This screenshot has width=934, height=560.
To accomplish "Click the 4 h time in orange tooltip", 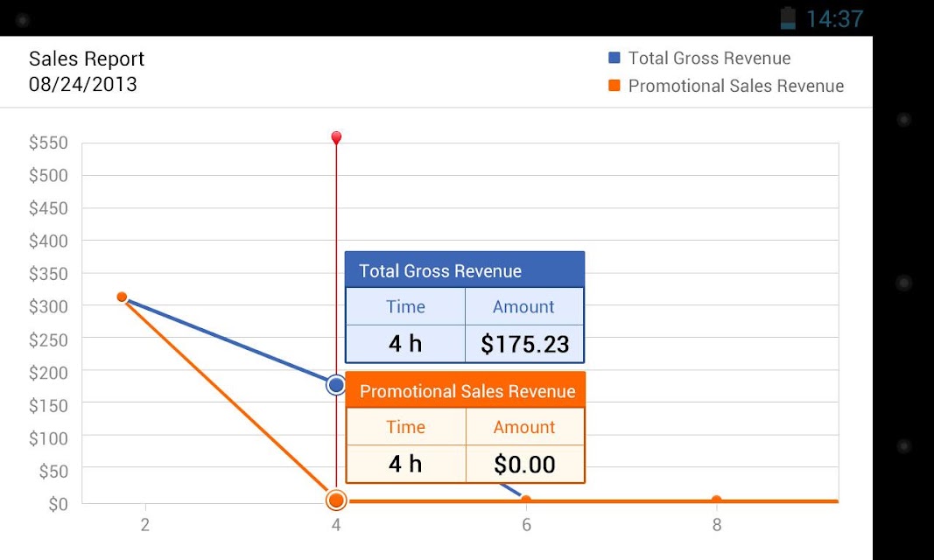I will (x=405, y=464).
